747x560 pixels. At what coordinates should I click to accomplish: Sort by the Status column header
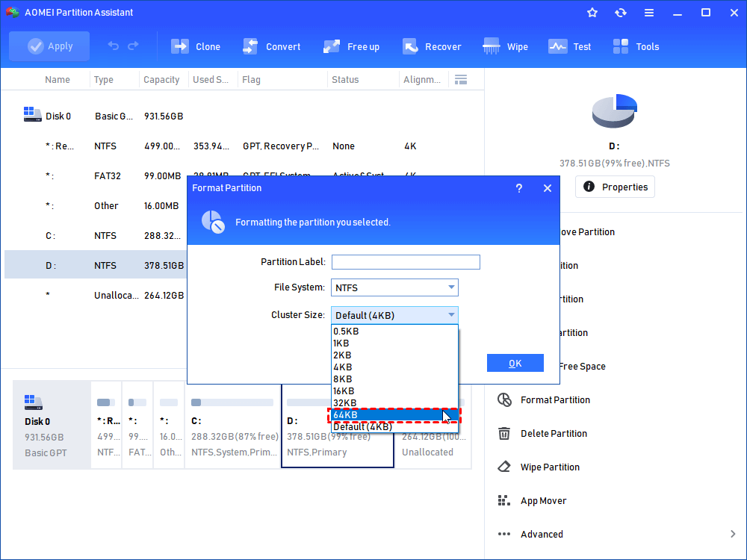[345, 80]
